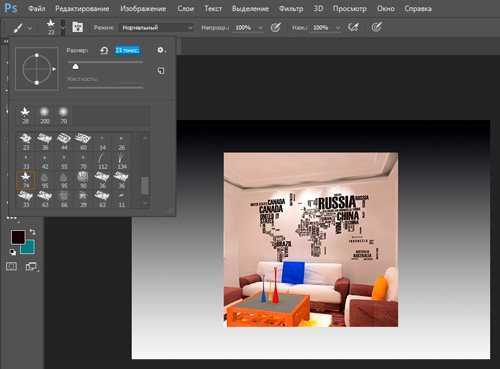
Task: Open the opacity slider dropdown arrow
Action: [x=260, y=28]
